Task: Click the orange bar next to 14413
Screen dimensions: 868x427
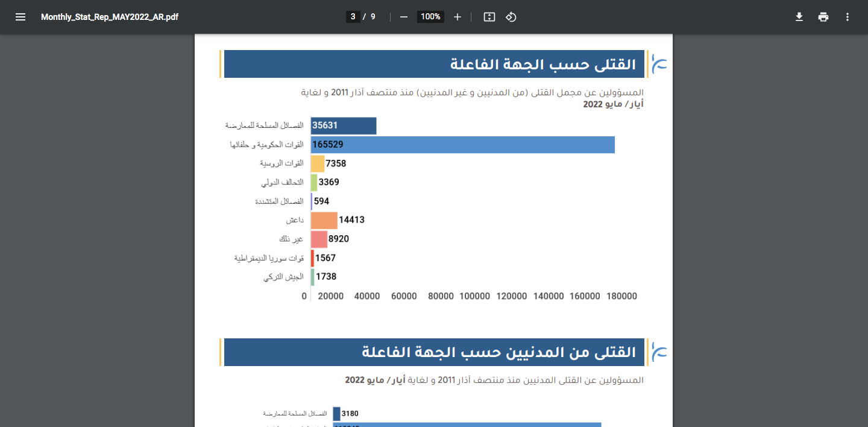Action: click(324, 220)
